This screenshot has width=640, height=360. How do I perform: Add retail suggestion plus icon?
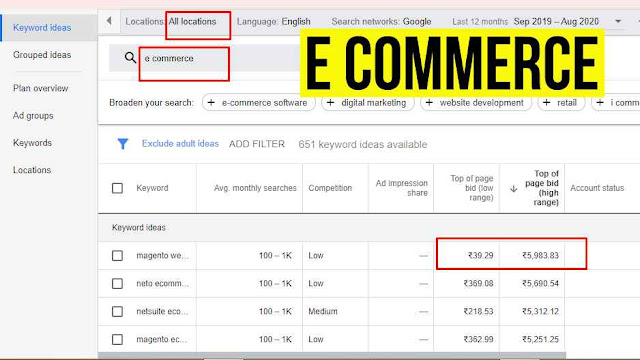[x=547, y=102]
